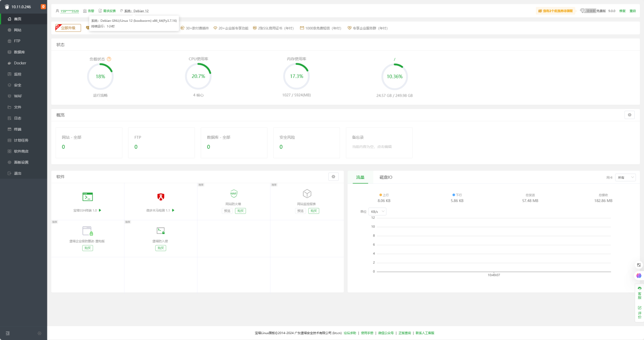The height and width of the screenshot is (340, 644).
Task: Collapse the sidebar using bottom-left menu icon
Action: tap(8, 333)
